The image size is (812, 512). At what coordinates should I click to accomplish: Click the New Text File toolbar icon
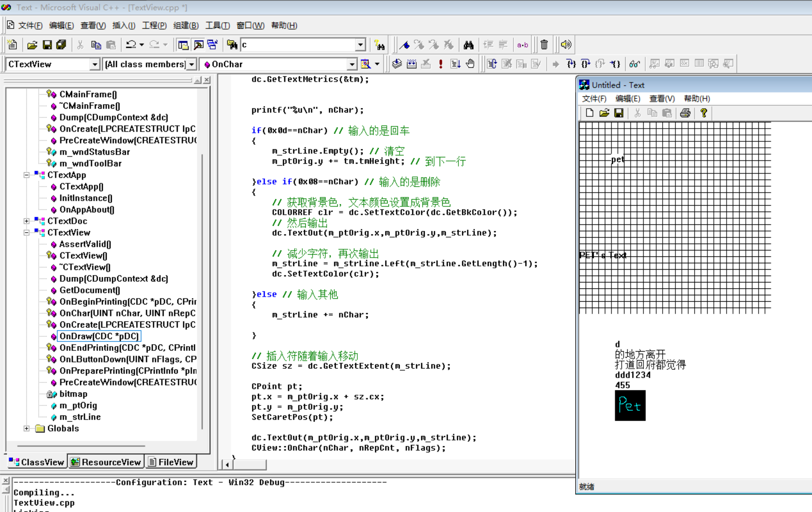point(12,44)
